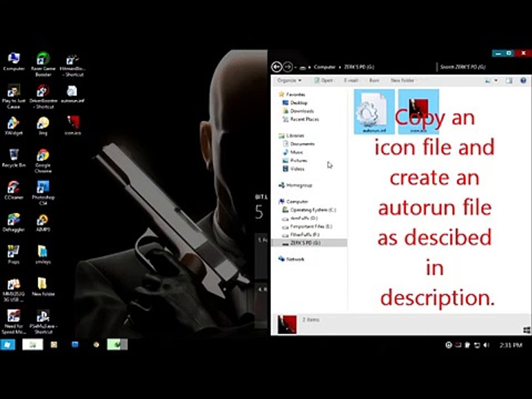532x399 pixels.
Task: Launch AIMP3 from the desktop
Action: tap(43, 223)
